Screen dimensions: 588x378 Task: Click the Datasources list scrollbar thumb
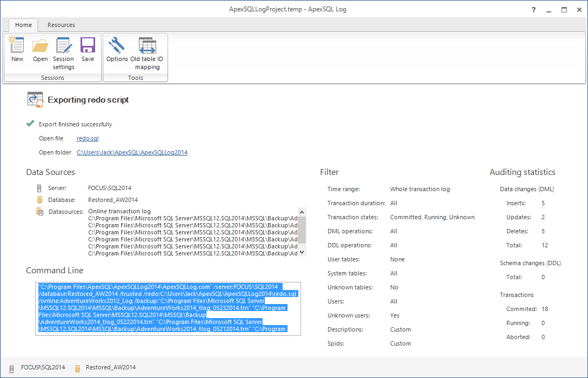tap(302, 230)
